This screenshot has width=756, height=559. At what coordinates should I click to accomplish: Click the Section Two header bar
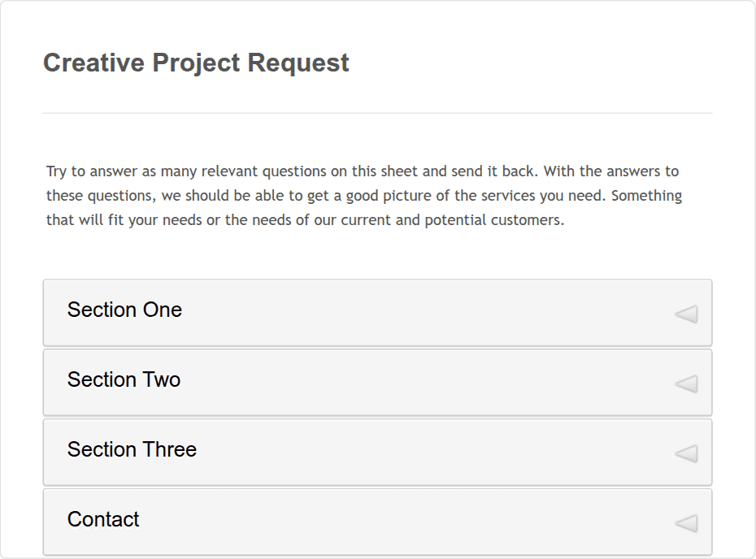point(124,380)
